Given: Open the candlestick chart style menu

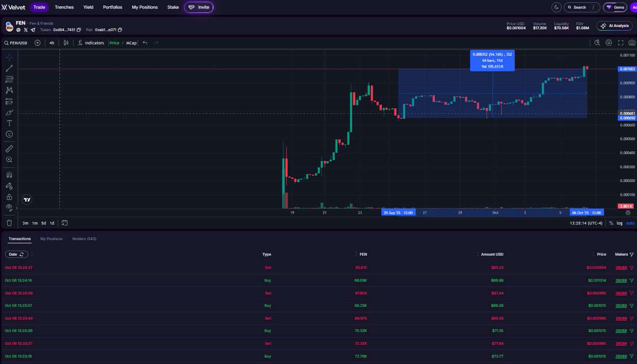Looking at the screenshot, I should (x=66, y=43).
